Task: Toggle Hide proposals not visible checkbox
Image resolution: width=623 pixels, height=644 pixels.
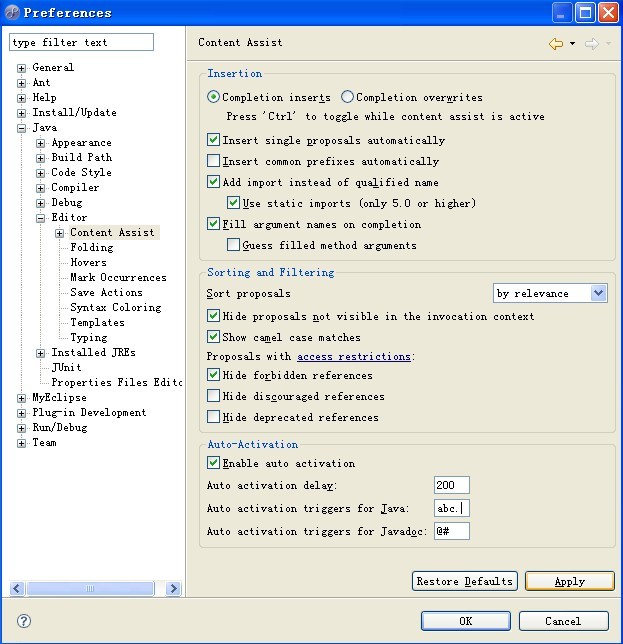Action: point(213,316)
